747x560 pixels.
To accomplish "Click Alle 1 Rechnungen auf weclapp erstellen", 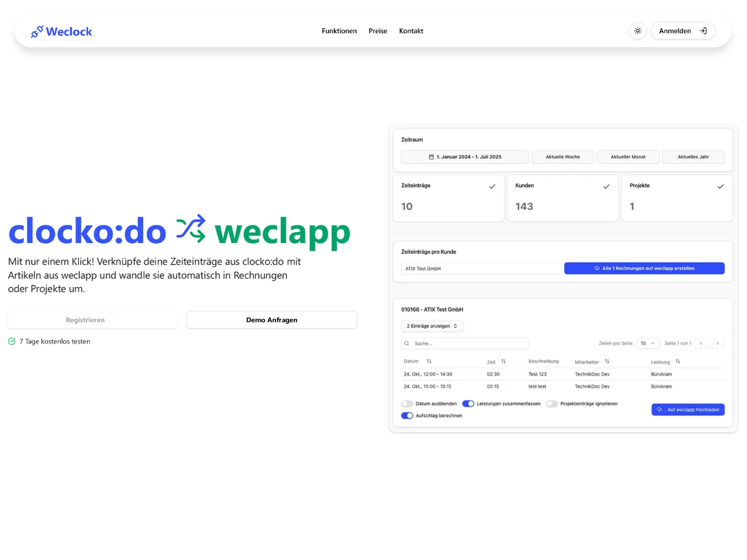I will coord(644,268).
